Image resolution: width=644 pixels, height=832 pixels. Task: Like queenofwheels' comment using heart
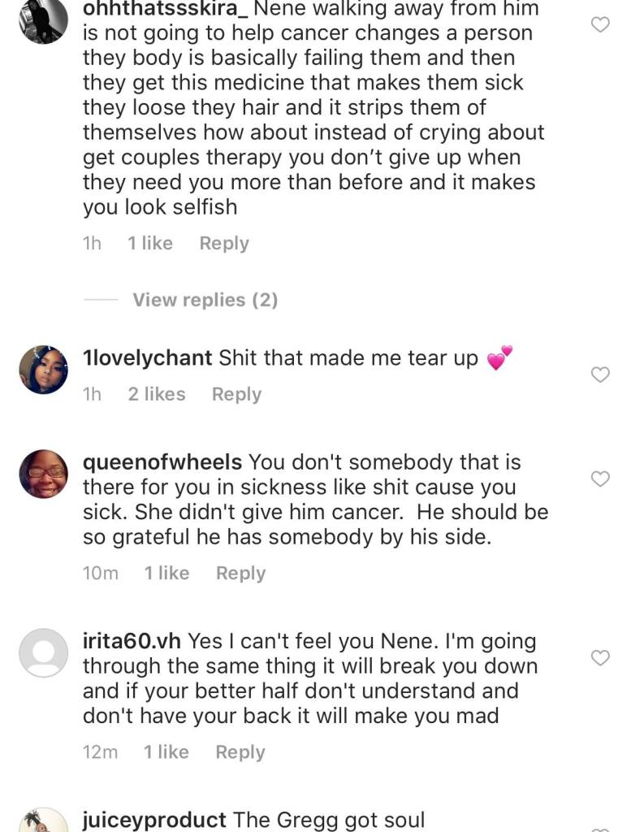[599, 479]
